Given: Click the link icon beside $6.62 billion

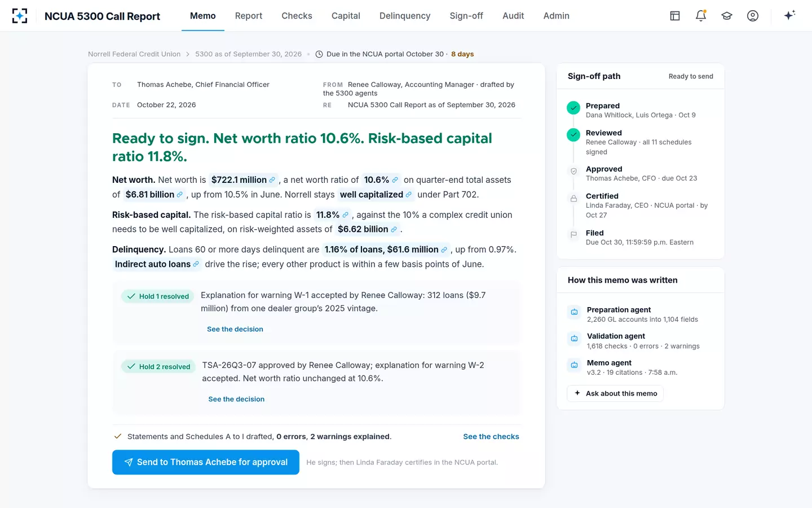Looking at the screenshot, I should pos(394,230).
